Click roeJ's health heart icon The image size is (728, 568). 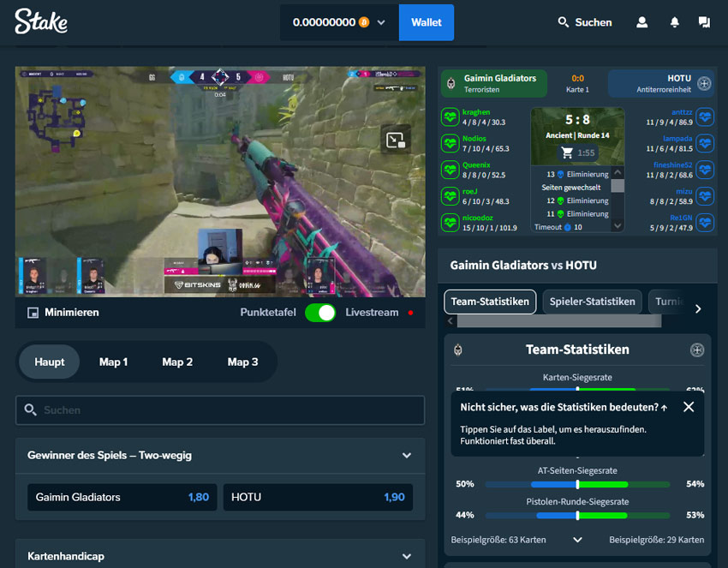[x=450, y=196]
